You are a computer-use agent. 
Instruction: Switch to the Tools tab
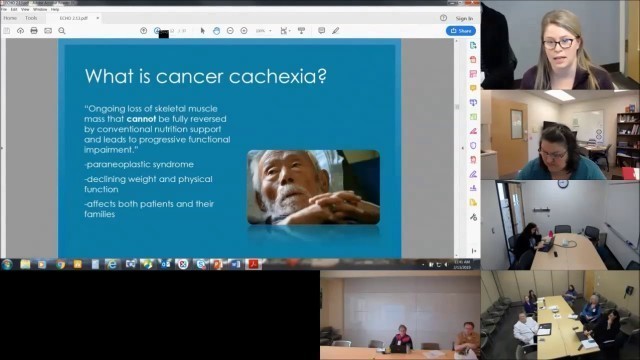(x=31, y=18)
